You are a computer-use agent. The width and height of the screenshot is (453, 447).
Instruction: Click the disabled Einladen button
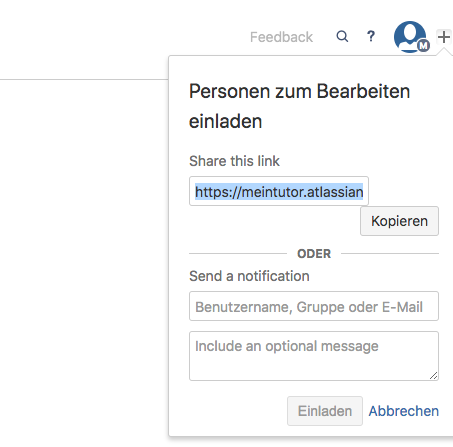tap(325, 411)
